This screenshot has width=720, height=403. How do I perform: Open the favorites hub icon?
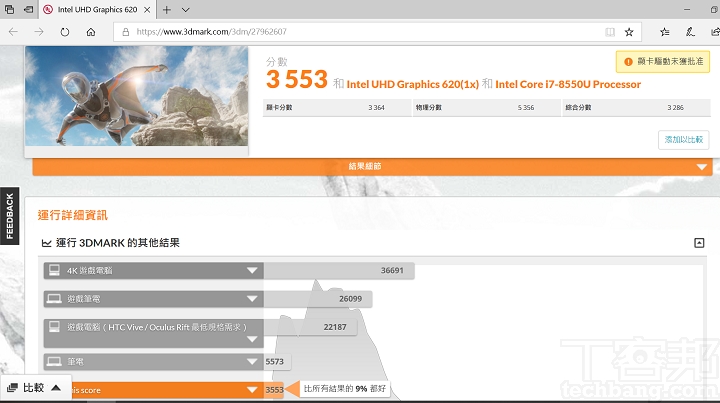[664, 32]
